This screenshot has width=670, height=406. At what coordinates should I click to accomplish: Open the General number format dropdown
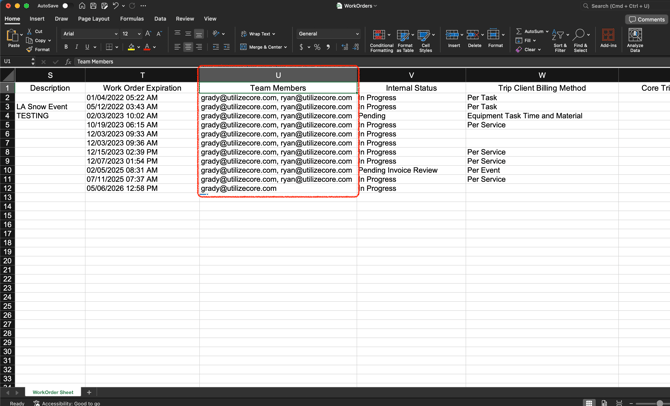(x=329, y=33)
